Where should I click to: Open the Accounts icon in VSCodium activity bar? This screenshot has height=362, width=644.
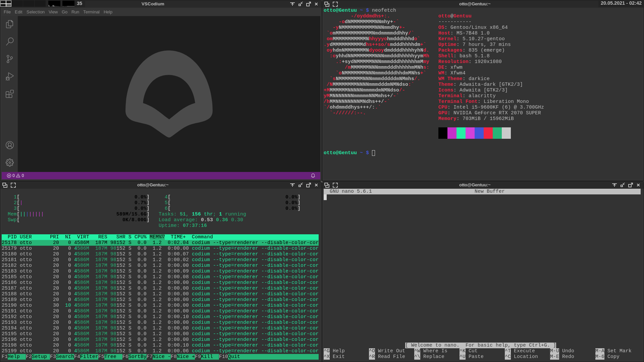(x=9, y=145)
